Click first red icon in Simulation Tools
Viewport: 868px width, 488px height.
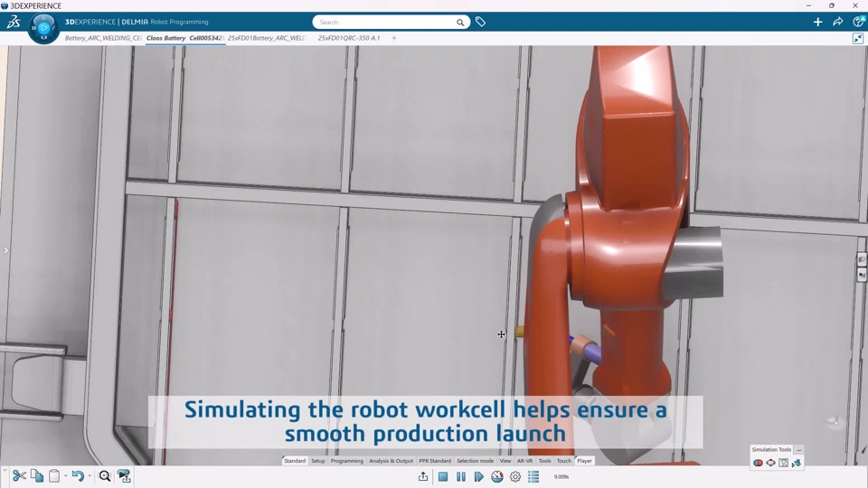pyautogui.click(x=758, y=463)
